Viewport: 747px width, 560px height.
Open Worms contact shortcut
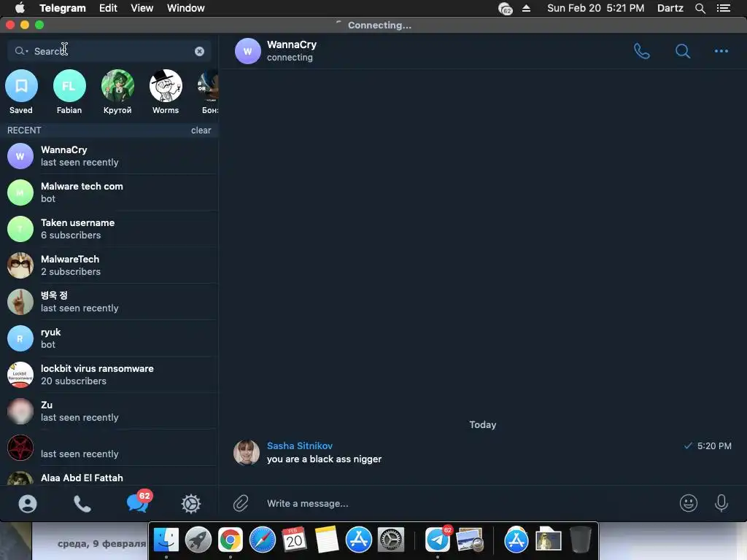[x=166, y=92]
